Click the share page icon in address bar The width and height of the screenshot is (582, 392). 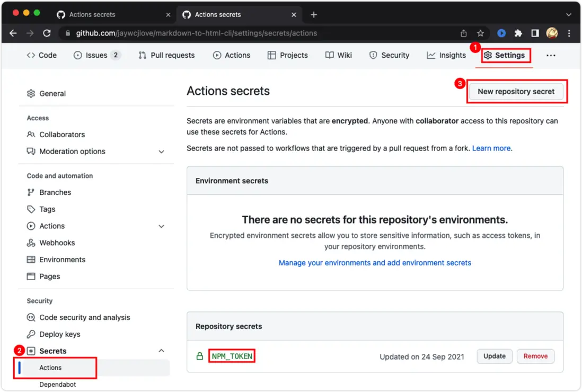coord(464,33)
